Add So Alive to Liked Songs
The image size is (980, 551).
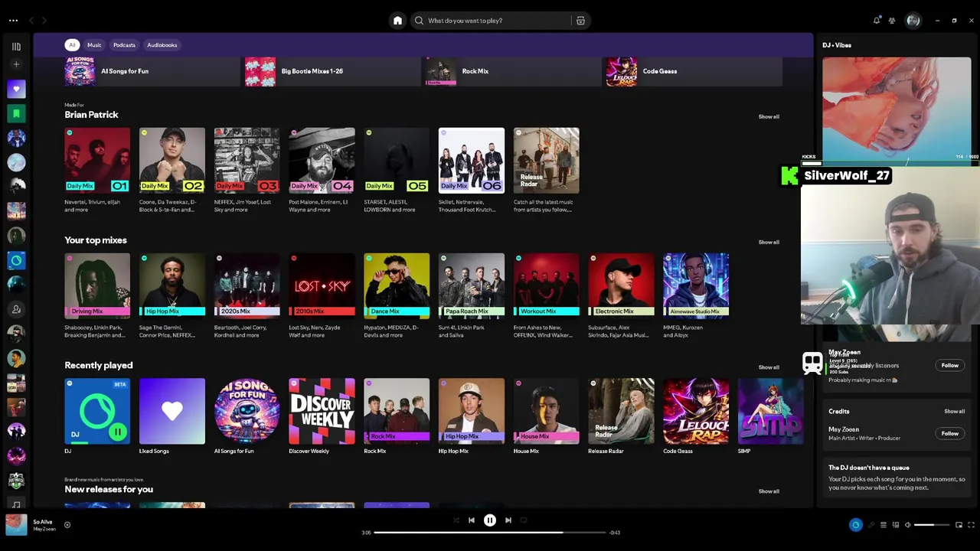point(67,525)
